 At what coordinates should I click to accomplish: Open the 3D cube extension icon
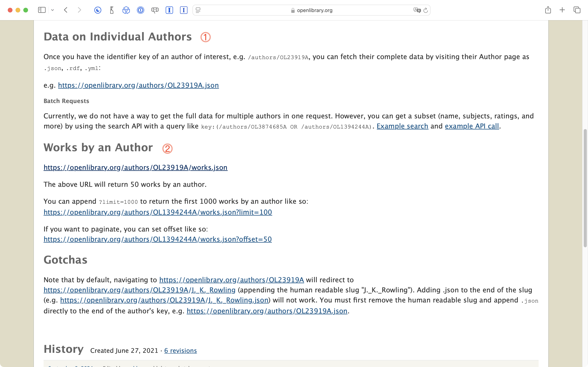tap(126, 10)
